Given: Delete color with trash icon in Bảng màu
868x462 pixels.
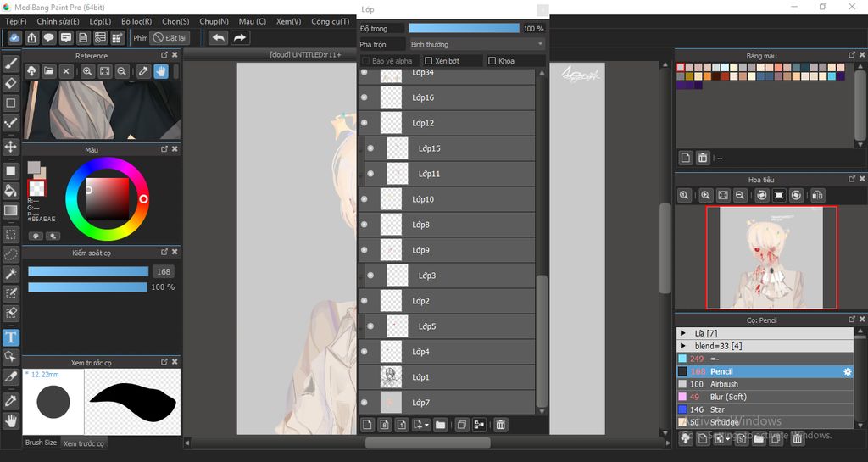Looking at the screenshot, I should pyautogui.click(x=703, y=158).
